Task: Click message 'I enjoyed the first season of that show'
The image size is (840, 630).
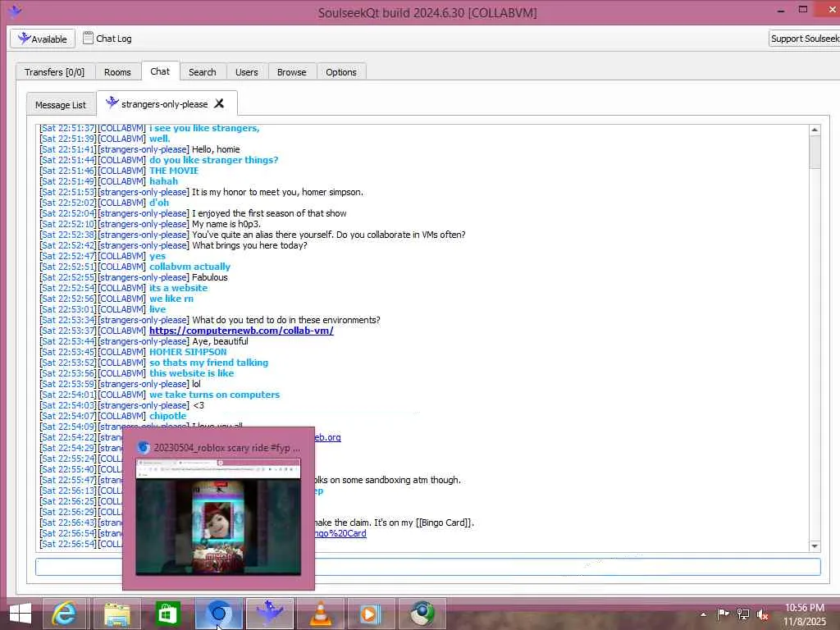Action: click(x=269, y=213)
